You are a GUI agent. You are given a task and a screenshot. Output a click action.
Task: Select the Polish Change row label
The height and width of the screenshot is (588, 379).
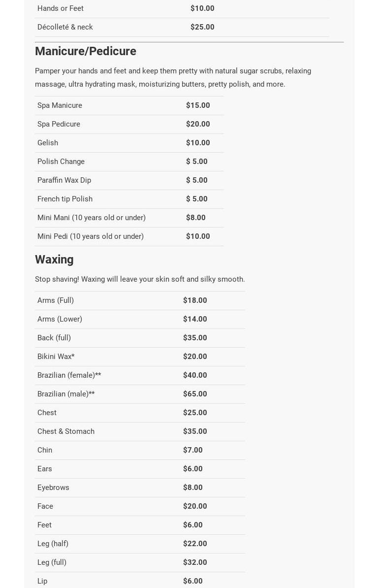coord(61,162)
